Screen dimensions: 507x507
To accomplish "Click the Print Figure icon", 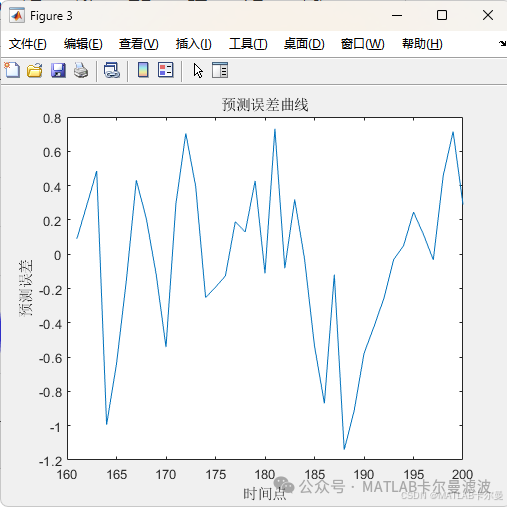I will [x=81, y=70].
